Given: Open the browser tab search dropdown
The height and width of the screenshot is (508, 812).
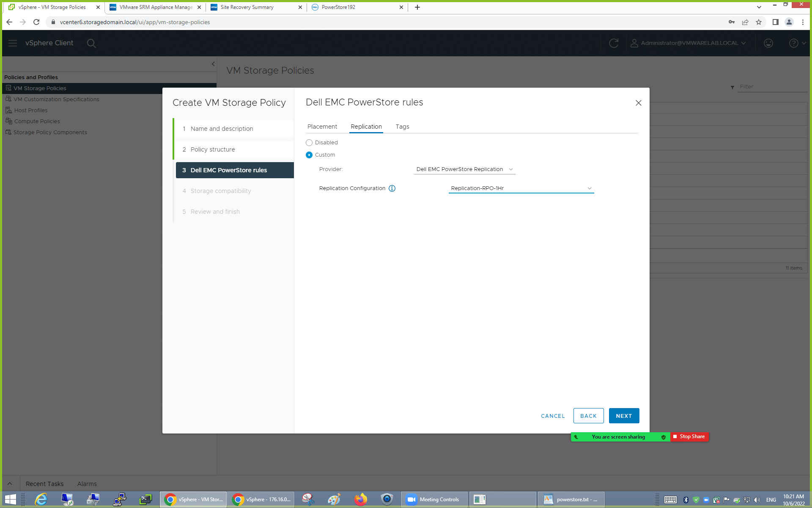Looking at the screenshot, I should click(x=759, y=7).
